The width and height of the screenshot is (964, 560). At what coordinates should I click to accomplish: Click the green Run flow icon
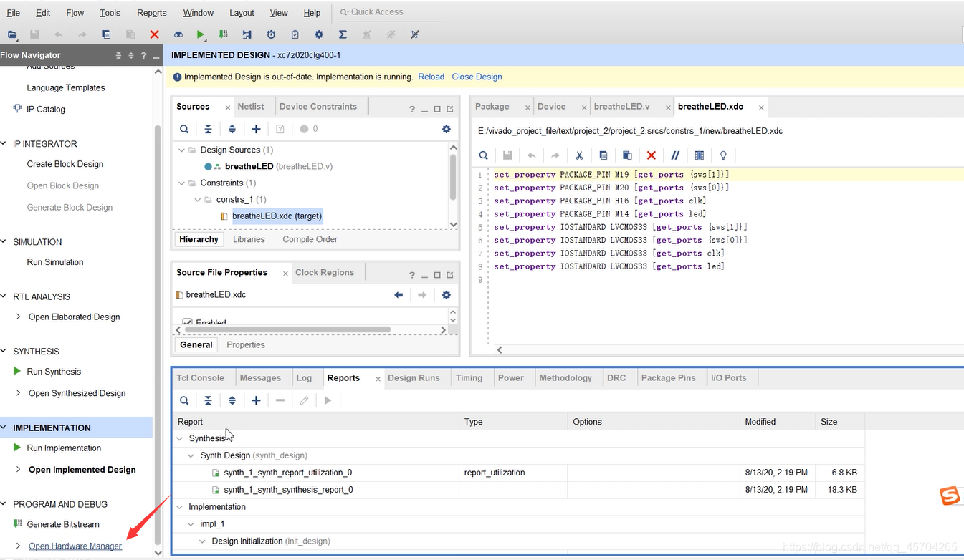tap(201, 34)
